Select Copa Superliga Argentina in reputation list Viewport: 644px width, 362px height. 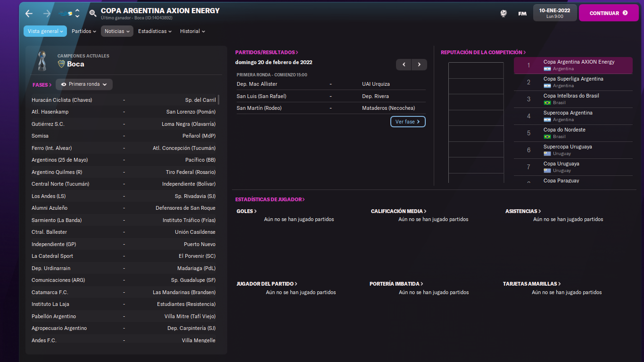point(573,82)
